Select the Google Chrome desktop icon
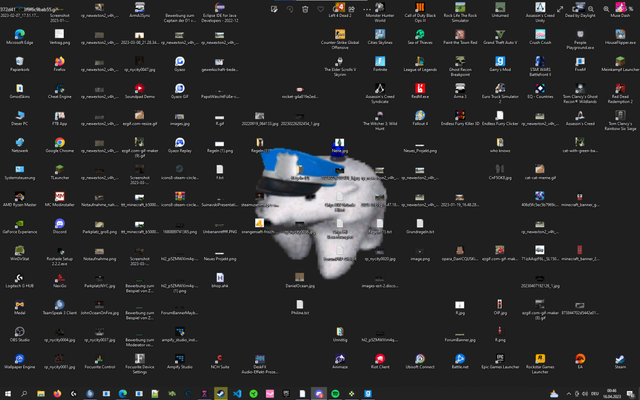The width and height of the screenshot is (640, 400). coord(60,145)
